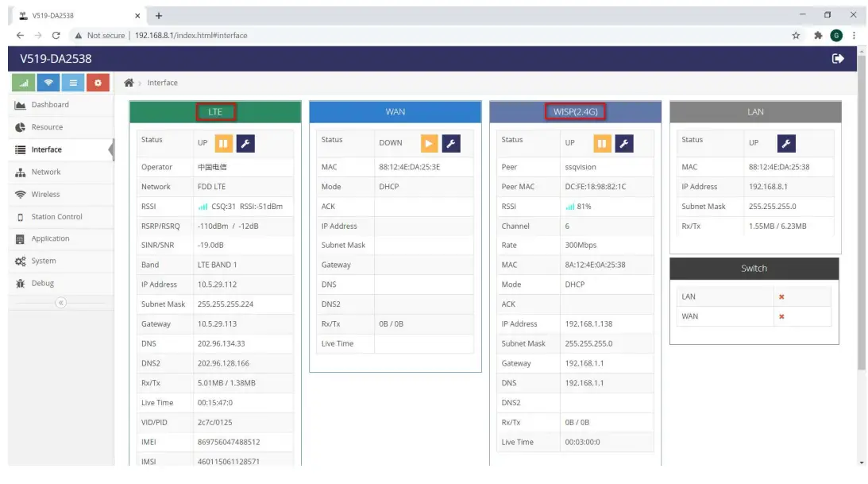The image size is (868, 484).
Task: Click the WISP(2.4G) panel header
Action: click(575, 112)
